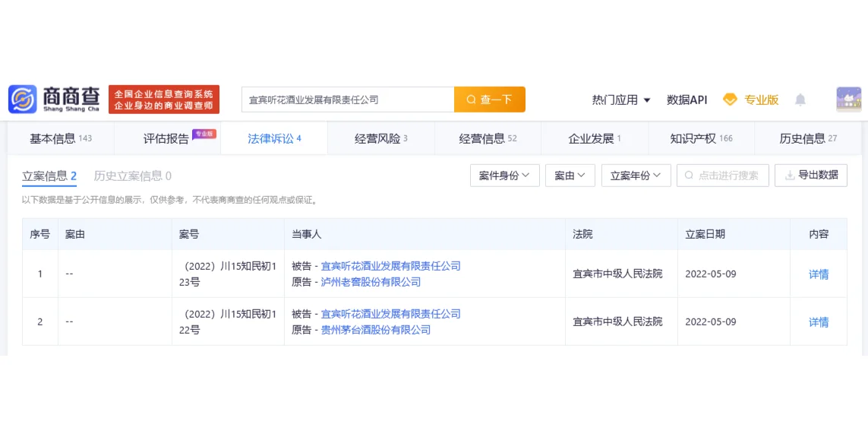Image resolution: width=868 pixels, height=434 pixels.
Task: Switch to the 经营信息 tab
Action: [488, 138]
